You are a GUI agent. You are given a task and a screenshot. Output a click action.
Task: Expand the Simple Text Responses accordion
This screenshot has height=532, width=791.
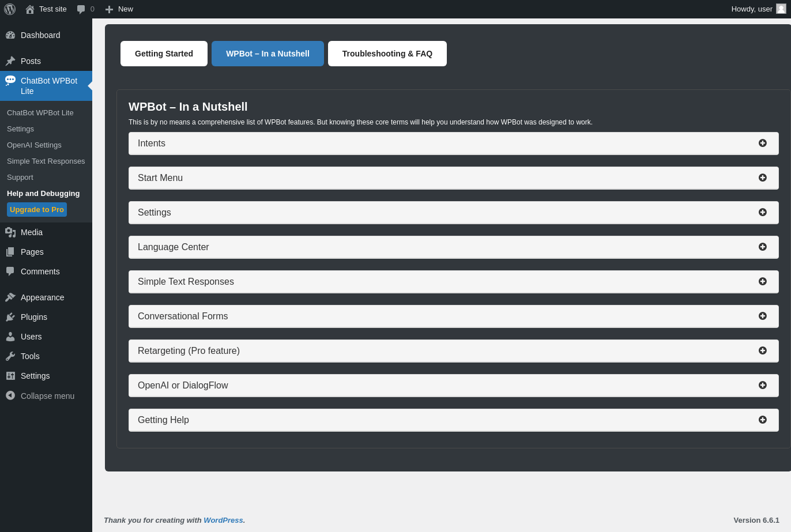click(x=454, y=282)
